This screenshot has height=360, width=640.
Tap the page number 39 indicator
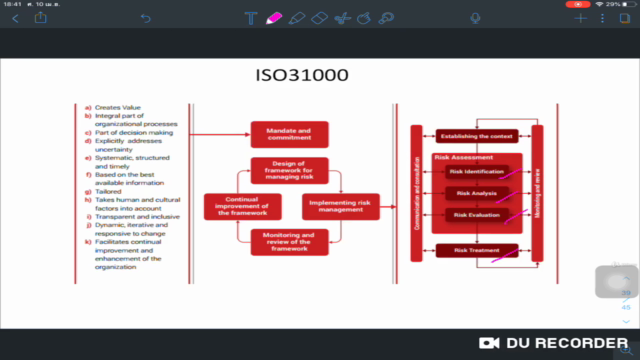[626, 293]
